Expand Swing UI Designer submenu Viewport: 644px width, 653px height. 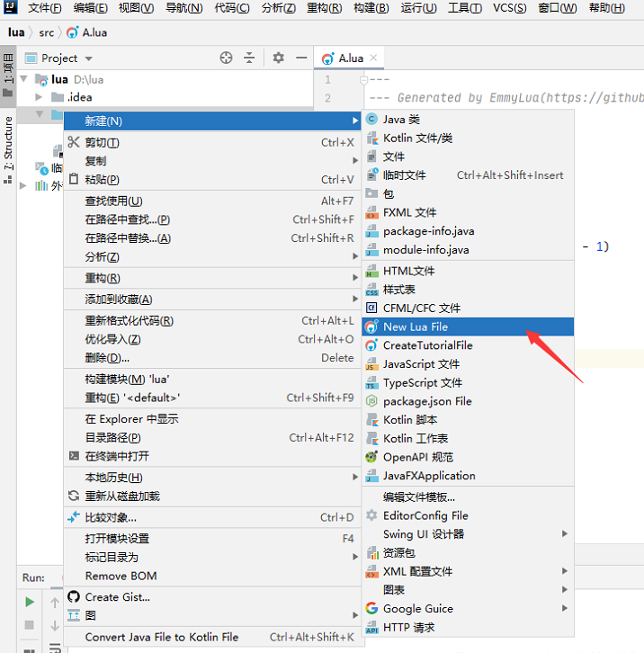(x=469, y=534)
